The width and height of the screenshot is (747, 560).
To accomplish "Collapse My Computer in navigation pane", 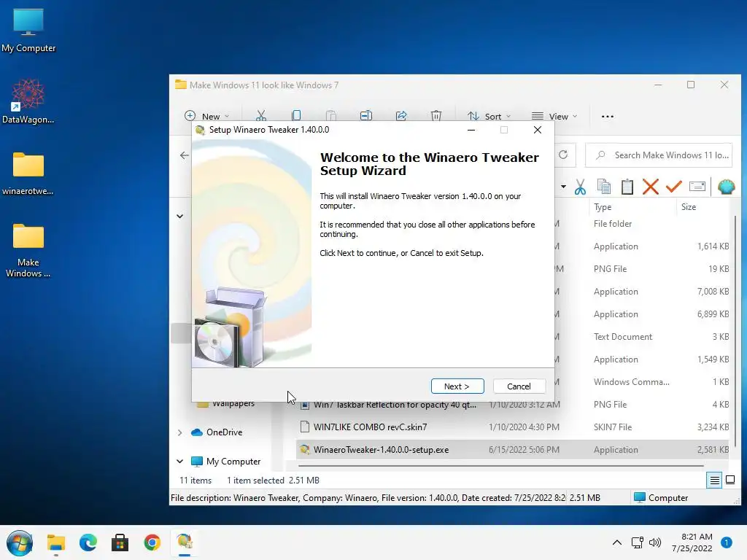I will pos(179,462).
